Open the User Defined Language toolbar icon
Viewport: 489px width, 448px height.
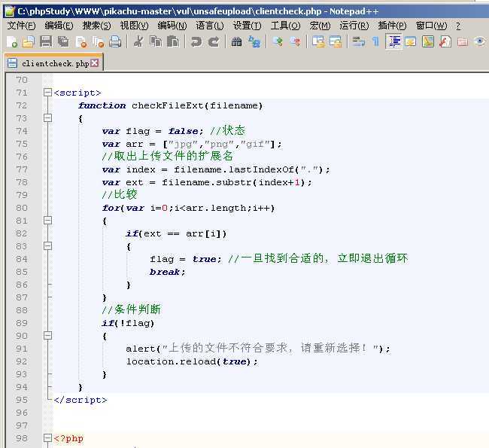click(411, 41)
